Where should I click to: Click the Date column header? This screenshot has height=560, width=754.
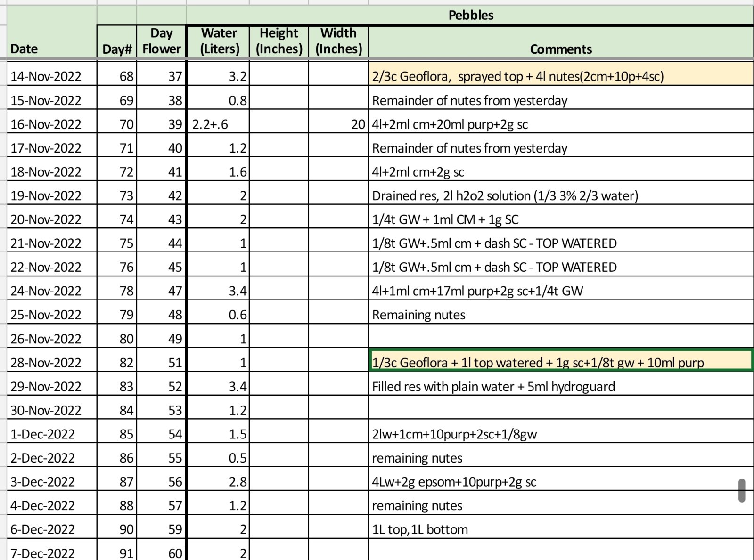[52, 32]
